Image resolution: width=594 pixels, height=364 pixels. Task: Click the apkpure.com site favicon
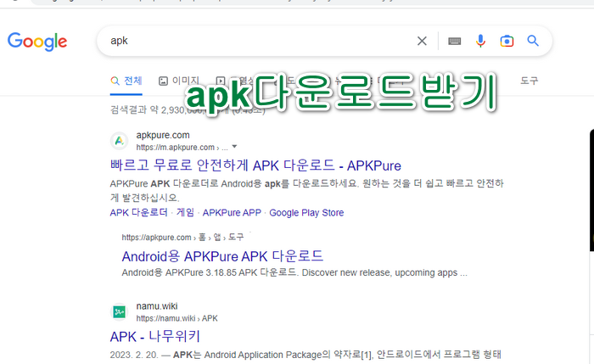click(x=120, y=141)
